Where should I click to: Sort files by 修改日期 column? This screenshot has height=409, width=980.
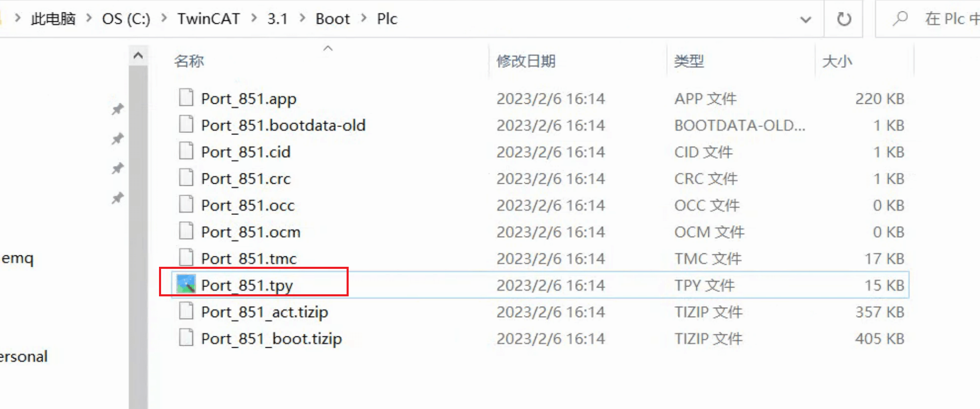(526, 61)
